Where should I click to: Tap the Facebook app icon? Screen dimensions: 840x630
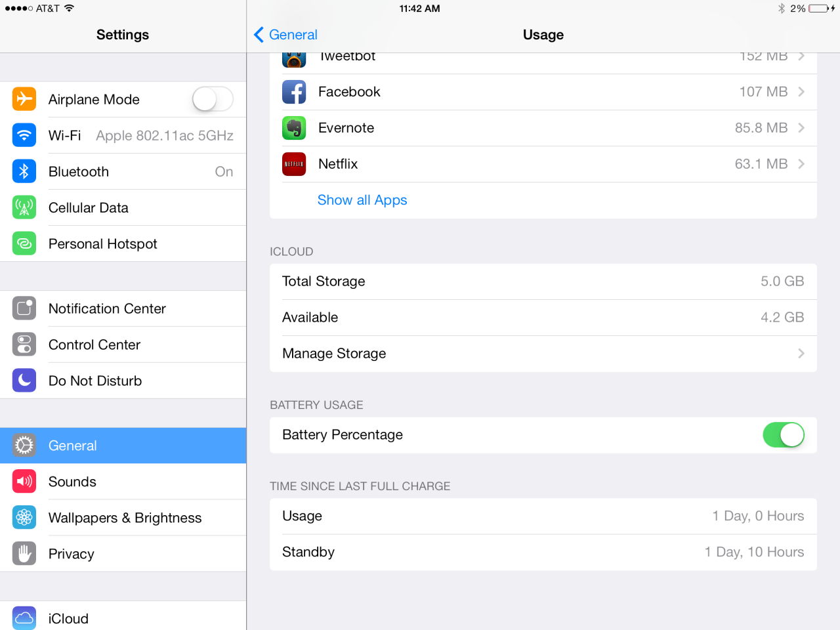click(x=294, y=92)
